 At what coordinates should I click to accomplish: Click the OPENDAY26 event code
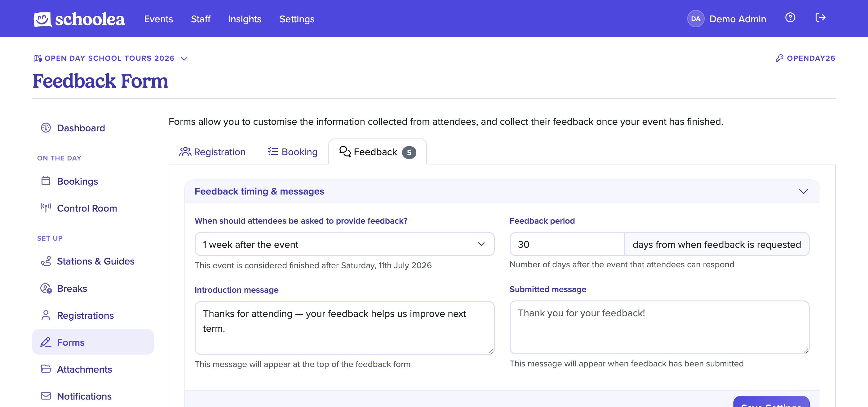point(811,58)
